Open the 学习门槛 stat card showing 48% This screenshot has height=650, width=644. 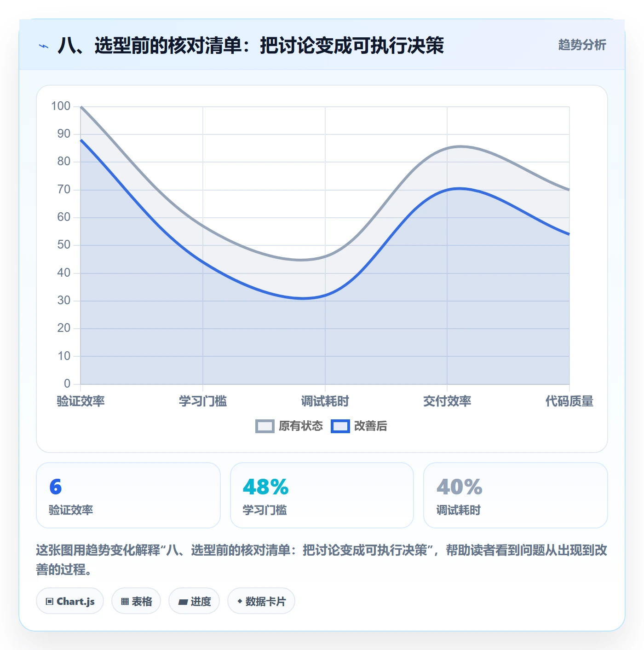[322, 495]
